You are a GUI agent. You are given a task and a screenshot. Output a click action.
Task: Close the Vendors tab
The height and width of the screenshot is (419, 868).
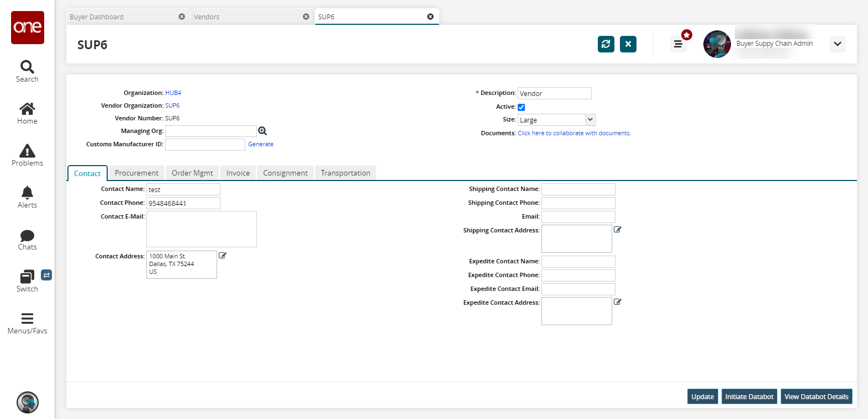pyautogui.click(x=306, y=17)
